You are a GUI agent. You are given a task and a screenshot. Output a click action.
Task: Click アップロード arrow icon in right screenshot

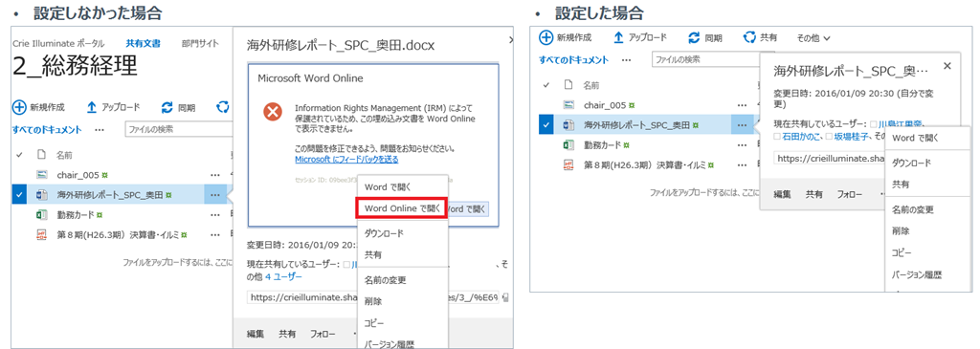click(x=618, y=37)
